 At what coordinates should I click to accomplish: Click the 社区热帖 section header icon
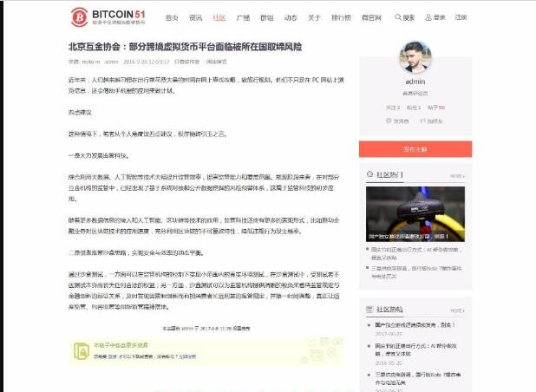pos(369,310)
